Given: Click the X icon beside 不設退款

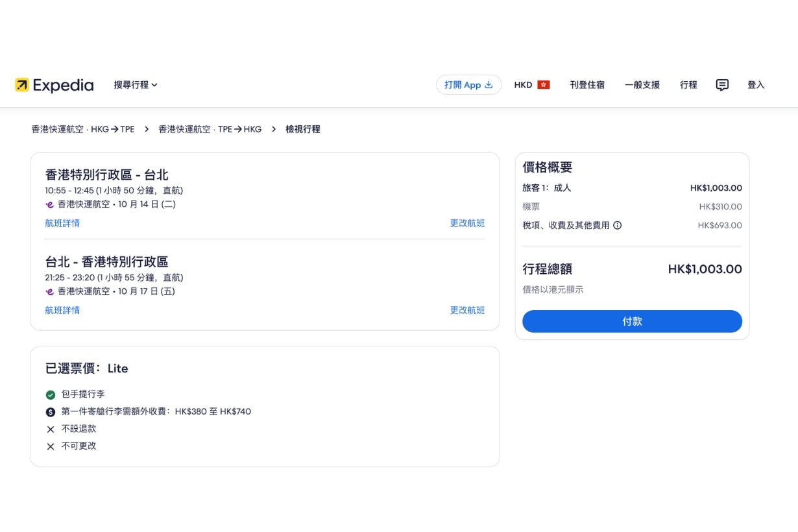Looking at the screenshot, I should pyautogui.click(x=51, y=429).
